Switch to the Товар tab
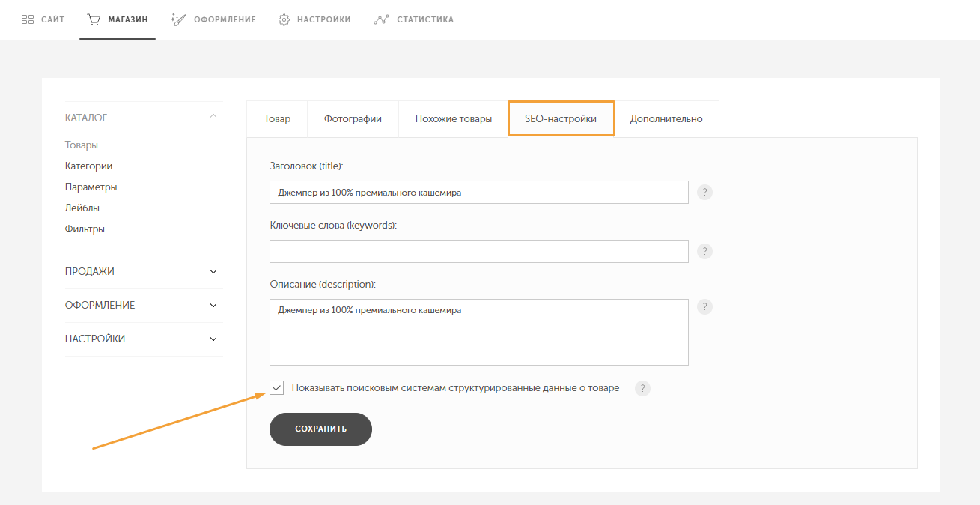Image resolution: width=980 pixels, height=505 pixels. [277, 119]
